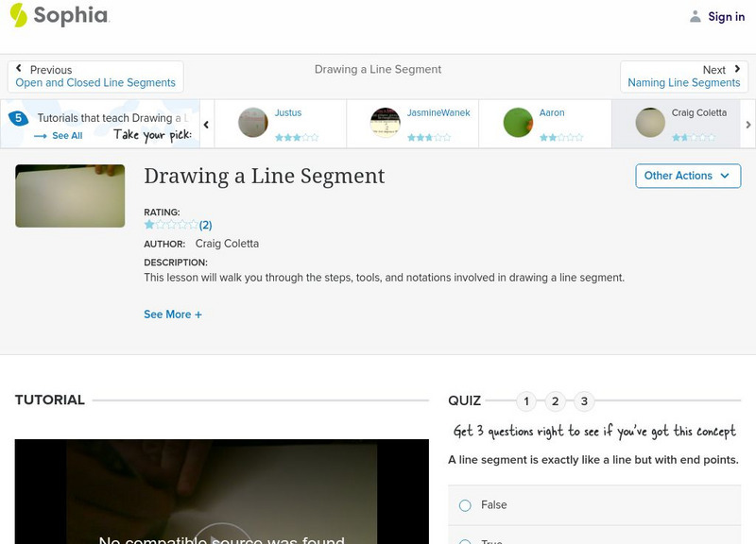Open the Other Actions dropdown
The height and width of the screenshot is (544, 756).
[x=687, y=176]
